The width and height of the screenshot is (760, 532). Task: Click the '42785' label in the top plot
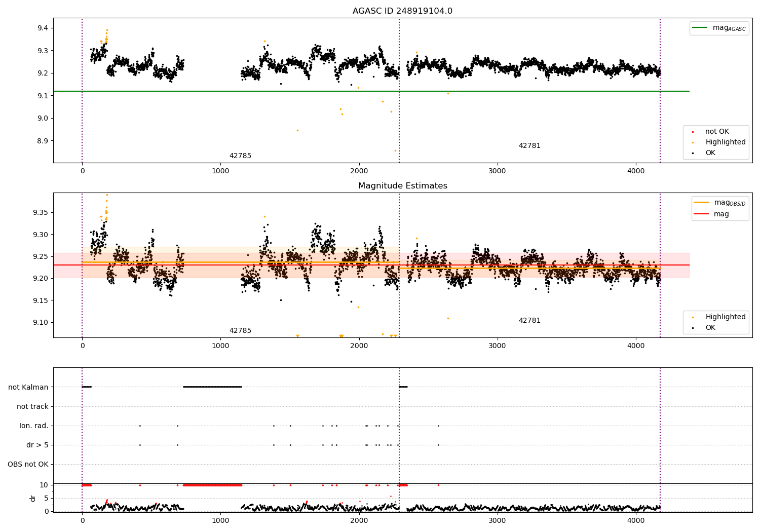coord(240,156)
